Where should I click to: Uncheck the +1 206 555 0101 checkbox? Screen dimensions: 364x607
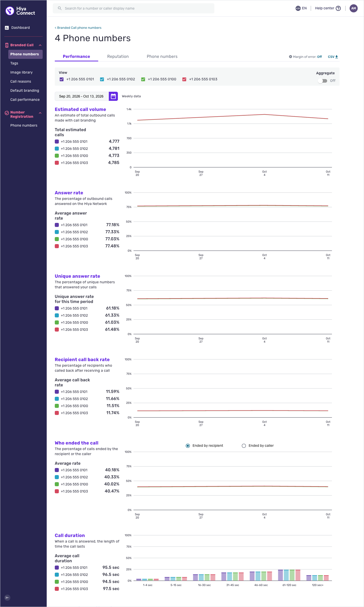pos(62,79)
